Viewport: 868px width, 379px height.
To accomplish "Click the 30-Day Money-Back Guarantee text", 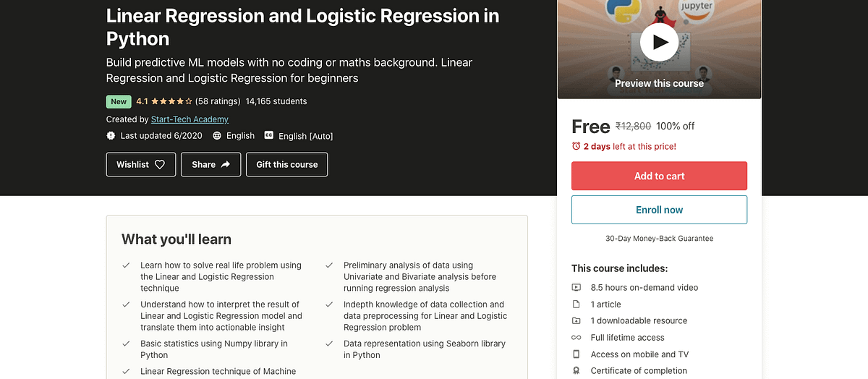I will (x=659, y=238).
